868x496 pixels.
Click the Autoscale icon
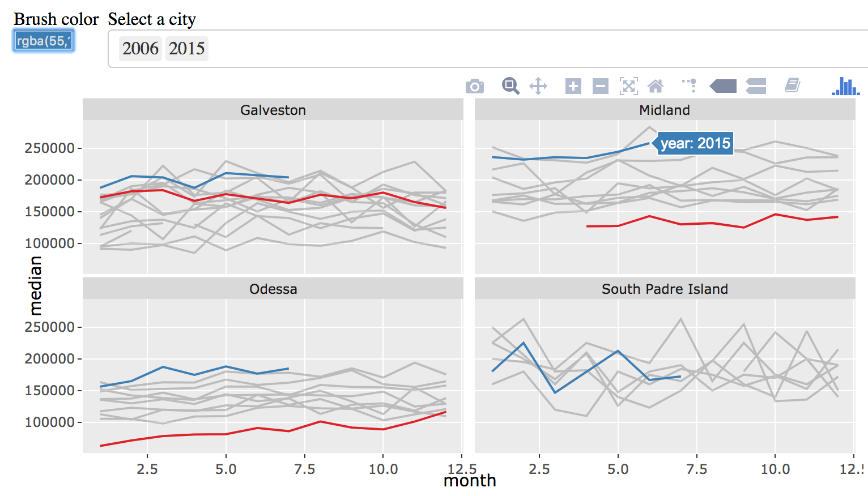pos(628,86)
